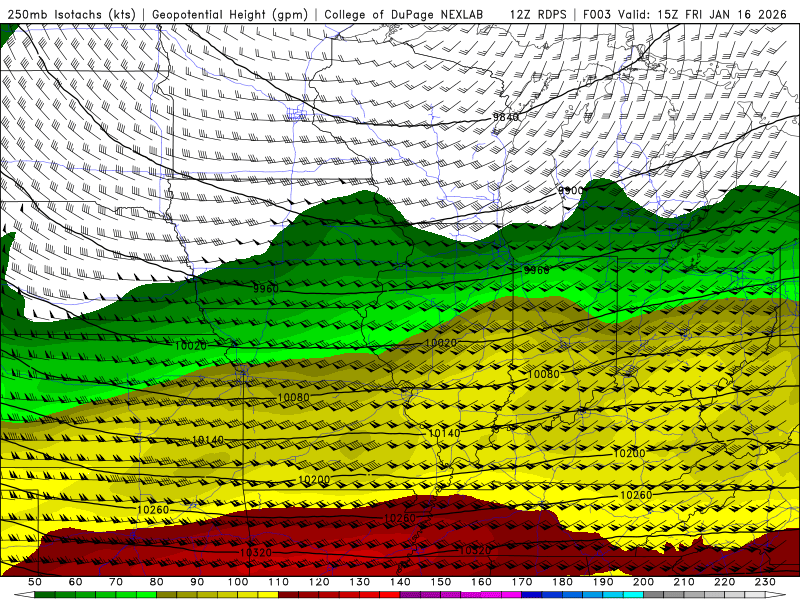
Task: Click the 'Geopotential Height (gpm)' title text
Action: (x=230, y=15)
